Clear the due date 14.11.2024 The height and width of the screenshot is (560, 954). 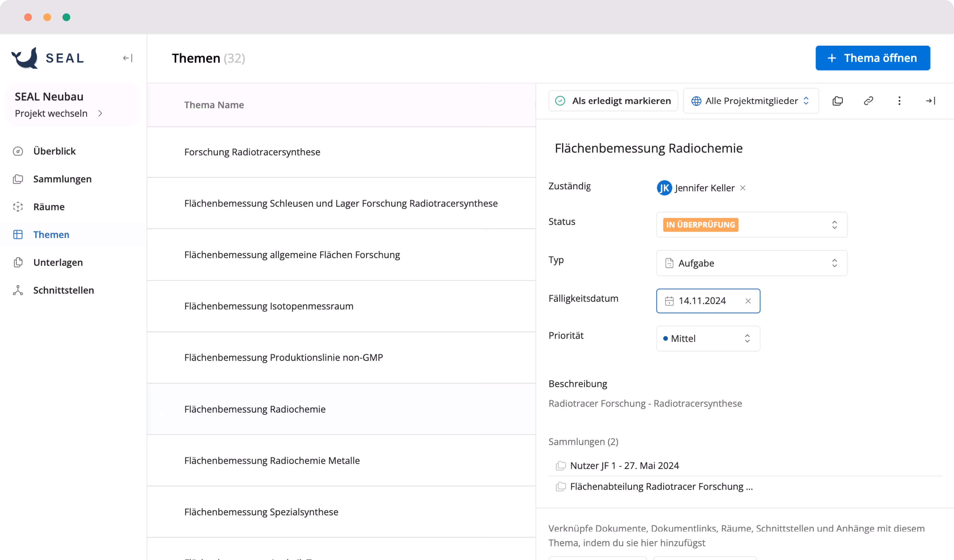(748, 301)
